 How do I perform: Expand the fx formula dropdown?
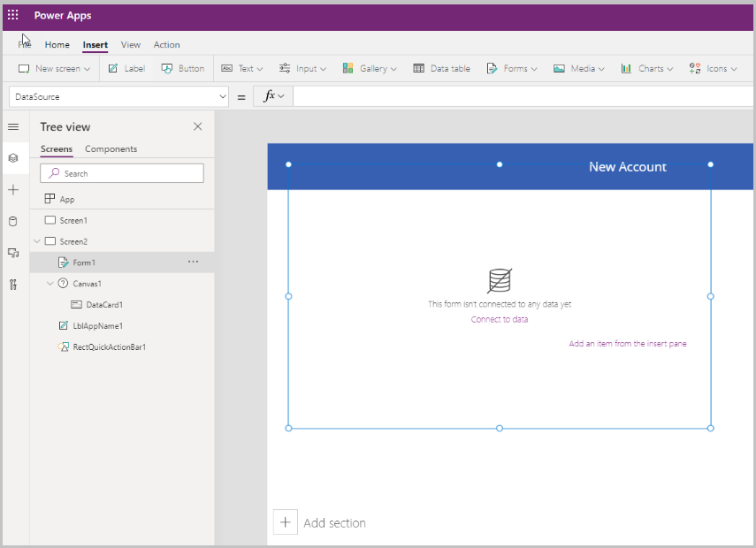coord(273,96)
